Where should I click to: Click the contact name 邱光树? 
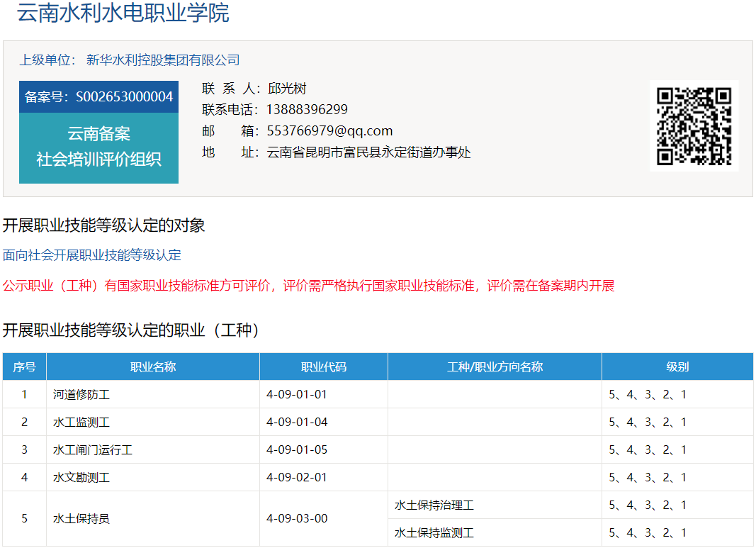click(287, 89)
